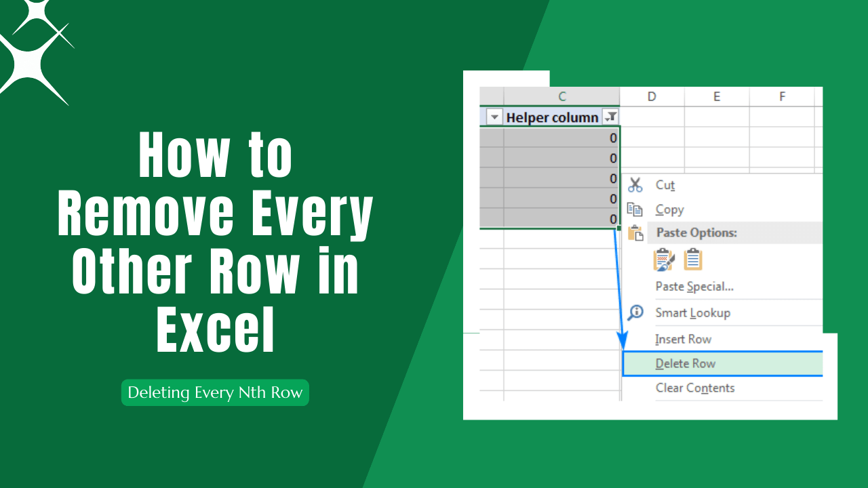Open the dropdown arrow left of Helper column
The image size is (868, 488).
[494, 117]
